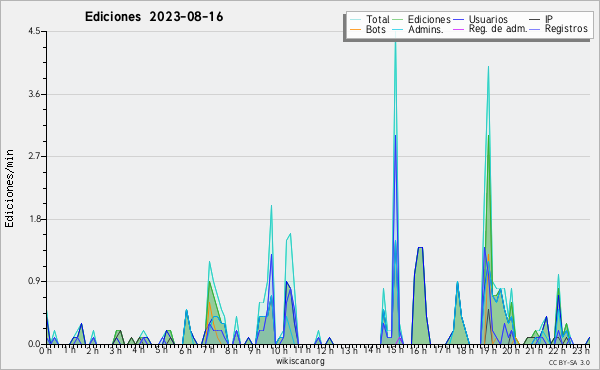Click the 'wikiscan.org' text
This screenshot has width=600, height=370.
(x=300, y=361)
